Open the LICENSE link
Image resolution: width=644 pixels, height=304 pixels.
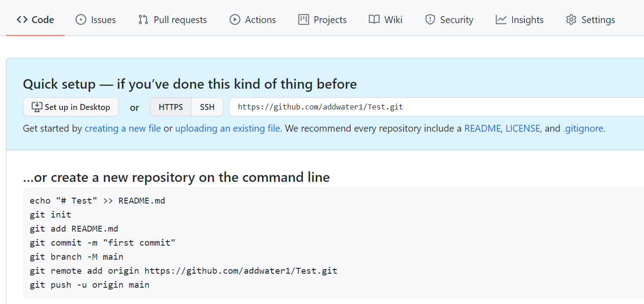[x=523, y=128]
